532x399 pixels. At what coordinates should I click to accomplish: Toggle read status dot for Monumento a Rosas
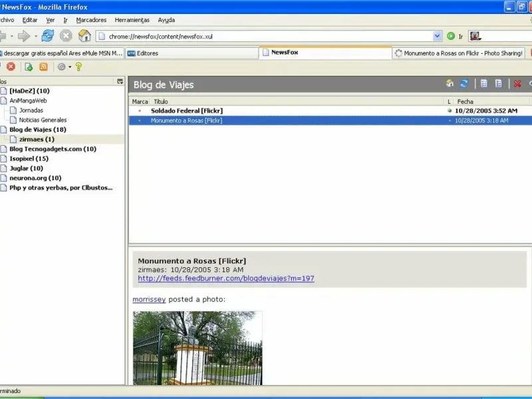(450, 120)
